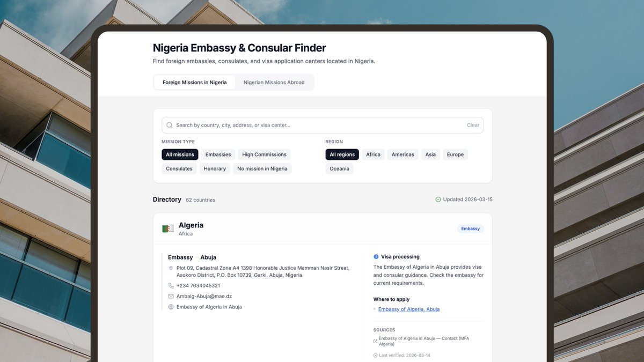Click the Last verified: 2026-03-14 text
644x362 pixels.
(405, 356)
